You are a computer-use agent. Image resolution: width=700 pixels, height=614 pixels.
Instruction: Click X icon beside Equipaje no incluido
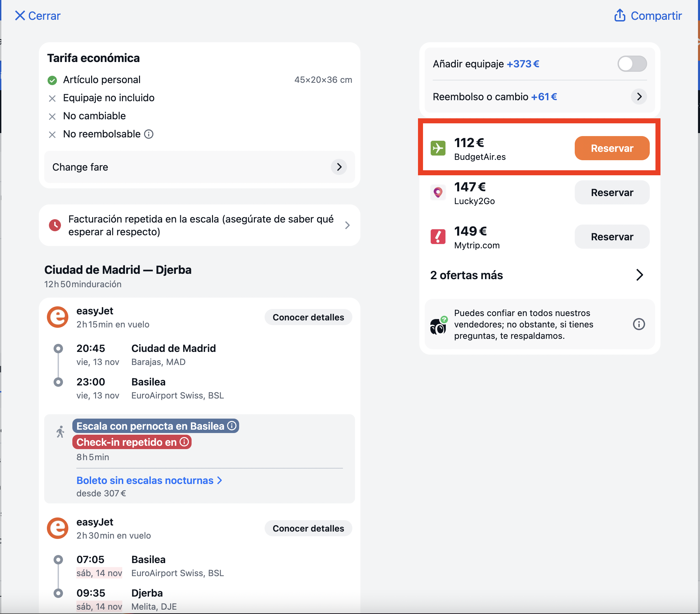pyautogui.click(x=52, y=99)
